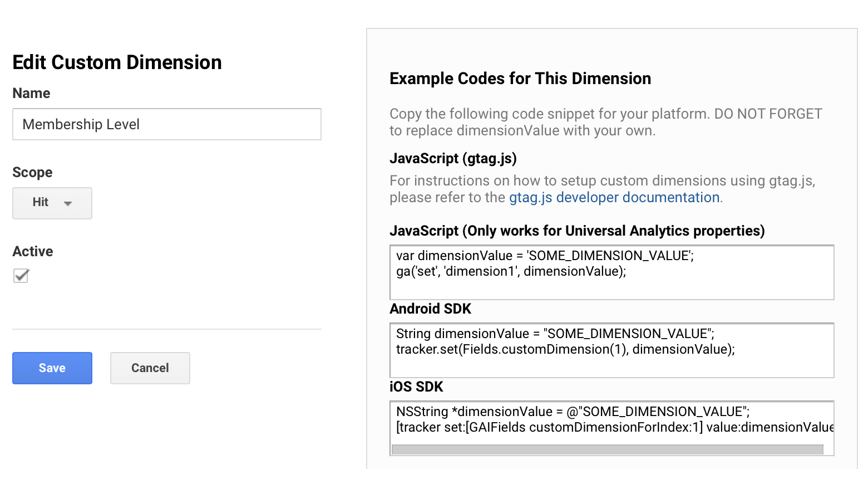The image size is (868, 479).
Task: Click the NSString *dimensionValue code line
Action: [x=573, y=412]
